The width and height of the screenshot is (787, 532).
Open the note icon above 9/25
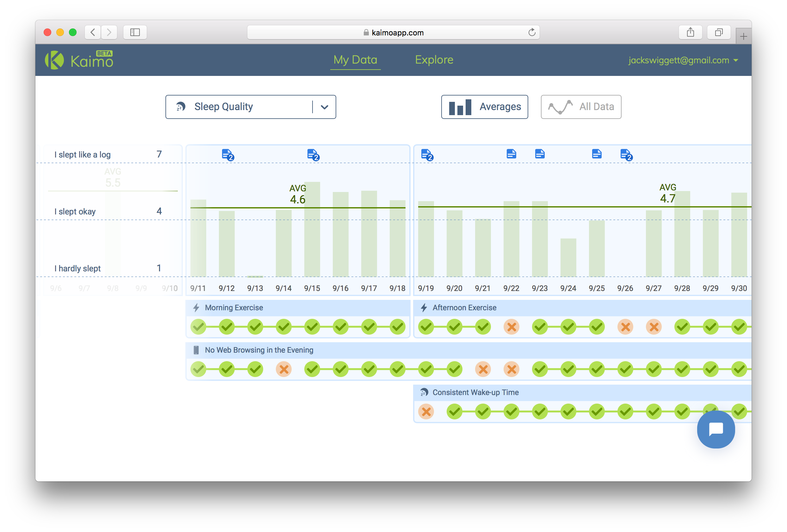click(596, 154)
